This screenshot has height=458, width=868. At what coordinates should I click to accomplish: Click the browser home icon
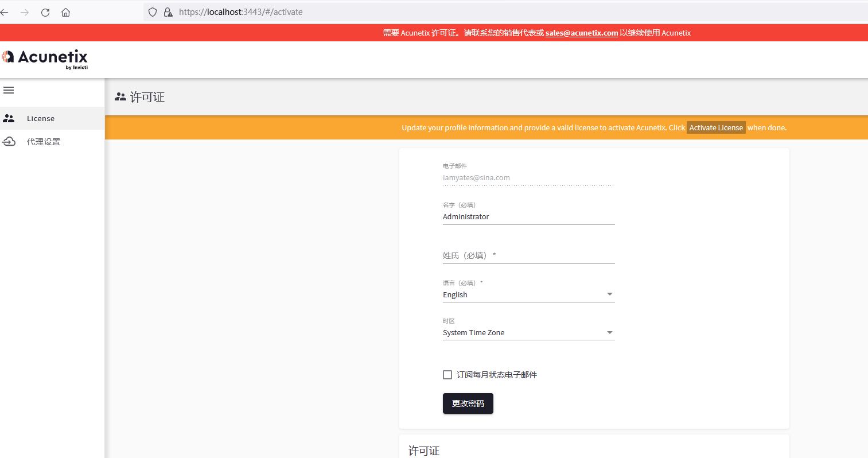66,12
